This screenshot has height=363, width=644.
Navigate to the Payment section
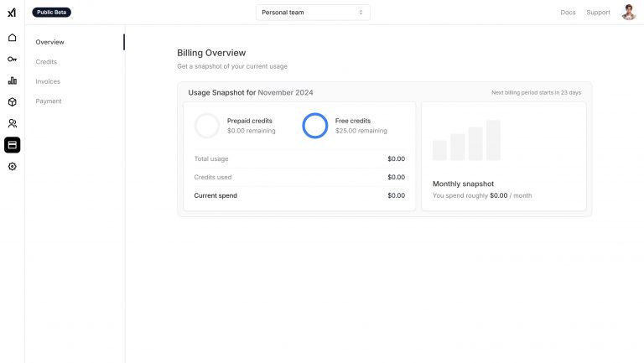[x=49, y=101]
